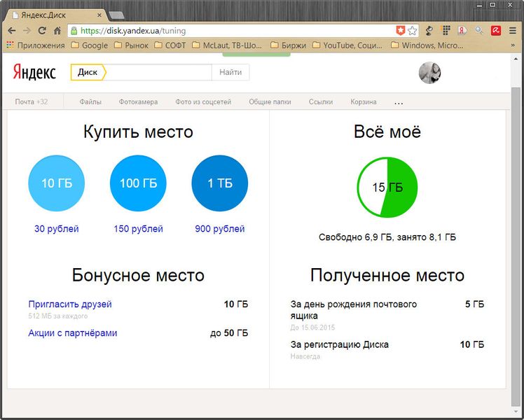
Task: Click the Свободно 6,9 ГБ, занято 8,1 ГБ text
Action: click(x=387, y=237)
